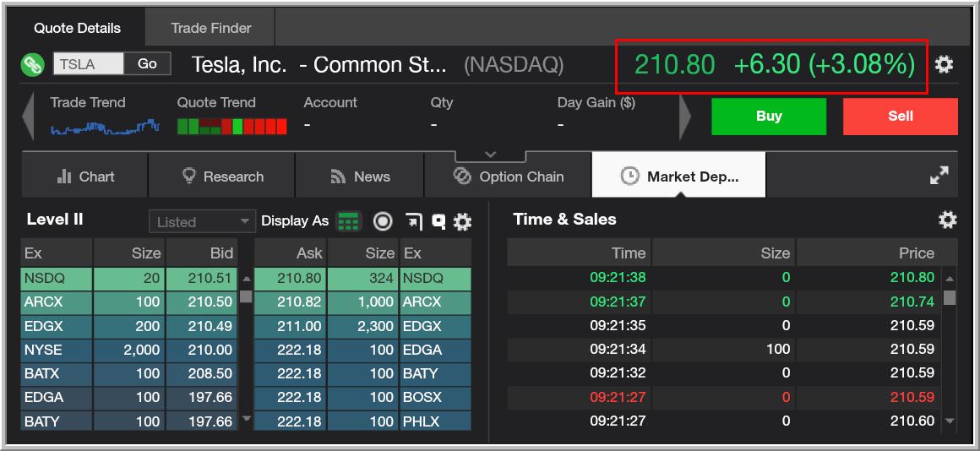Click Time & Sales Size column header

pos(724,253)
